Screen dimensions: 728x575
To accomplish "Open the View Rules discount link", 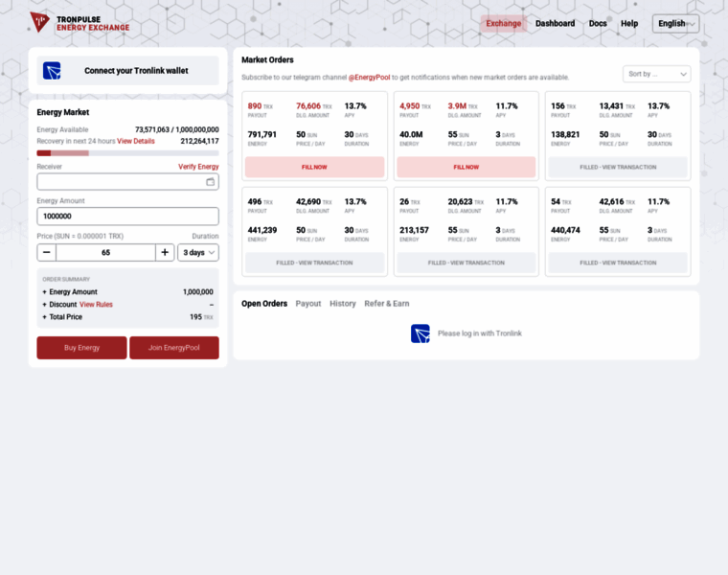I will 96,304.
